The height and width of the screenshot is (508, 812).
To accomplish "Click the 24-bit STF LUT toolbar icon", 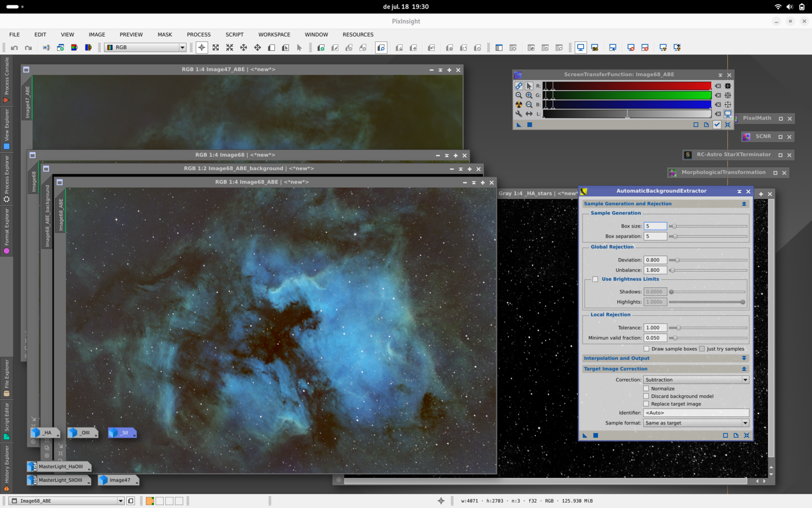I will 595,48.
